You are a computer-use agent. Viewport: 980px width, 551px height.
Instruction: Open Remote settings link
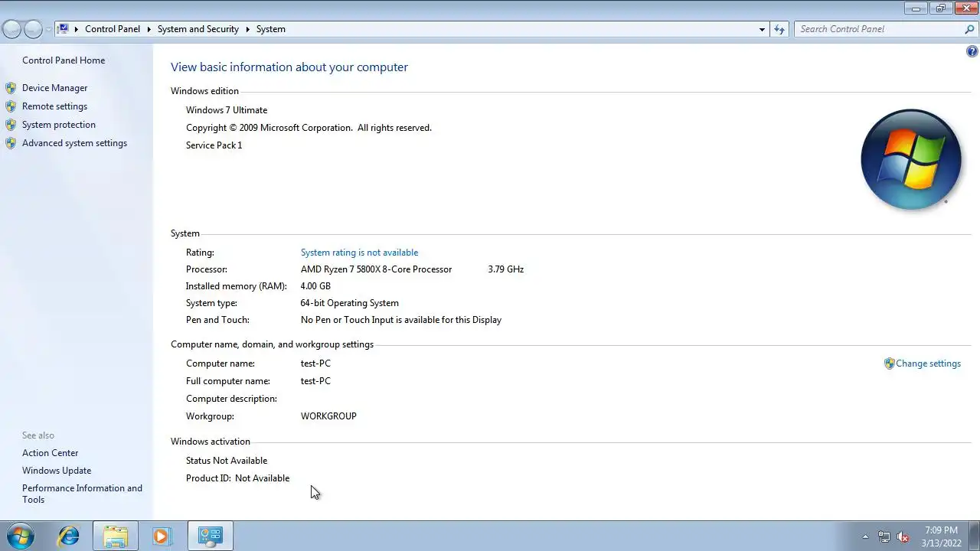tap(54, 106)
